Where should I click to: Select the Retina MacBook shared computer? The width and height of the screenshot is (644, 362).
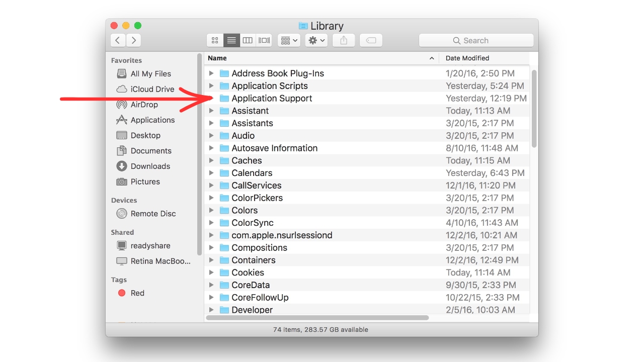153,261
